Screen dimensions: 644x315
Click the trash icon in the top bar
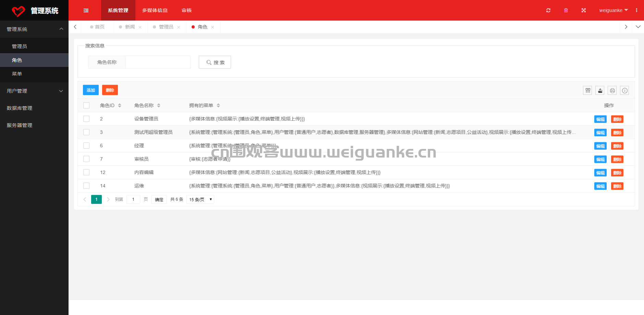566,10
